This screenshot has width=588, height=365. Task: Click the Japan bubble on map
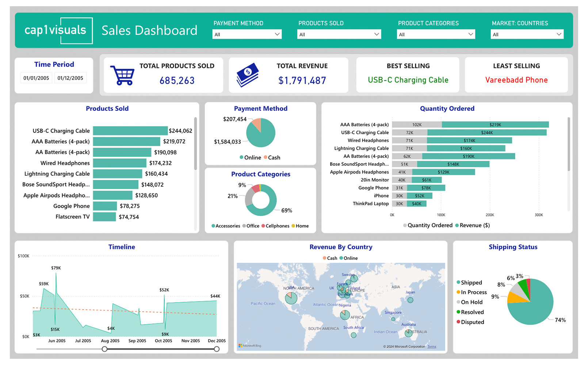[410, 300]
